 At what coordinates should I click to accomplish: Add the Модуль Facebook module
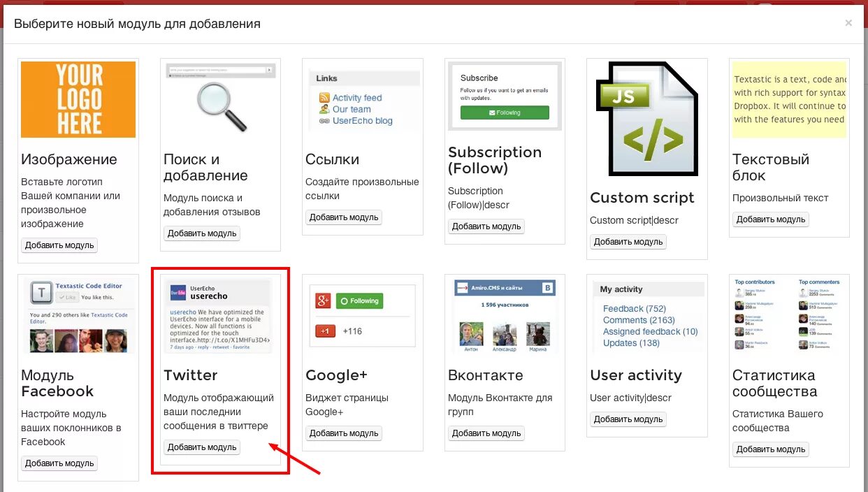coord(59,463)
